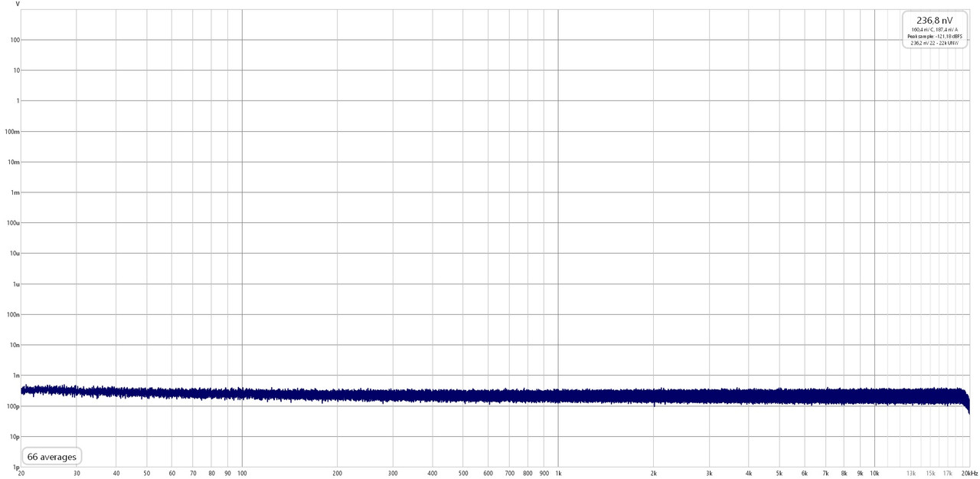Click the '2k' frequency axis label
The height and width of the screenshot is (479, 980).
[653, 474]
